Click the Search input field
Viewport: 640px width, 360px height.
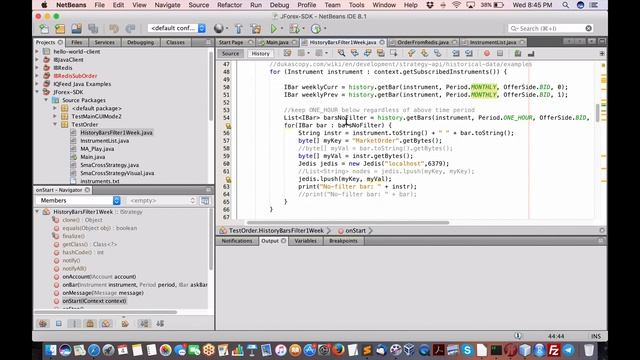tap(551, 28)
